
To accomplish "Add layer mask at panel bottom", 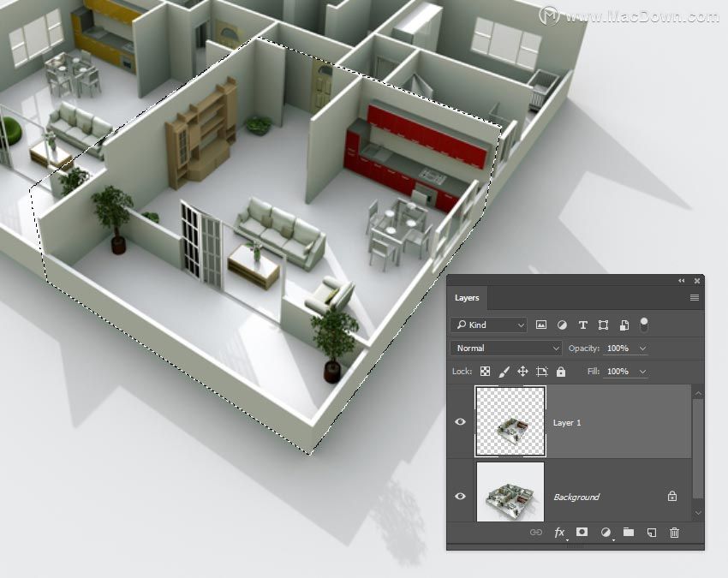I will 582,532.
